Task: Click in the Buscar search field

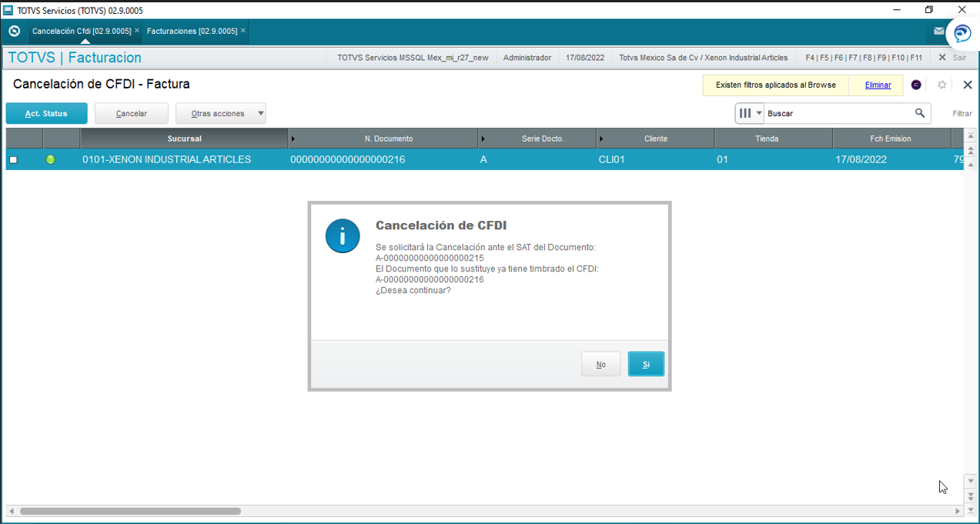Action: click(838, 113)
